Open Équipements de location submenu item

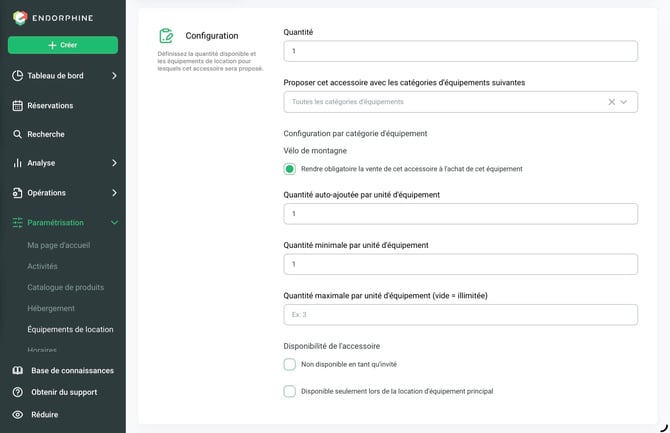(x=70, y=330)
